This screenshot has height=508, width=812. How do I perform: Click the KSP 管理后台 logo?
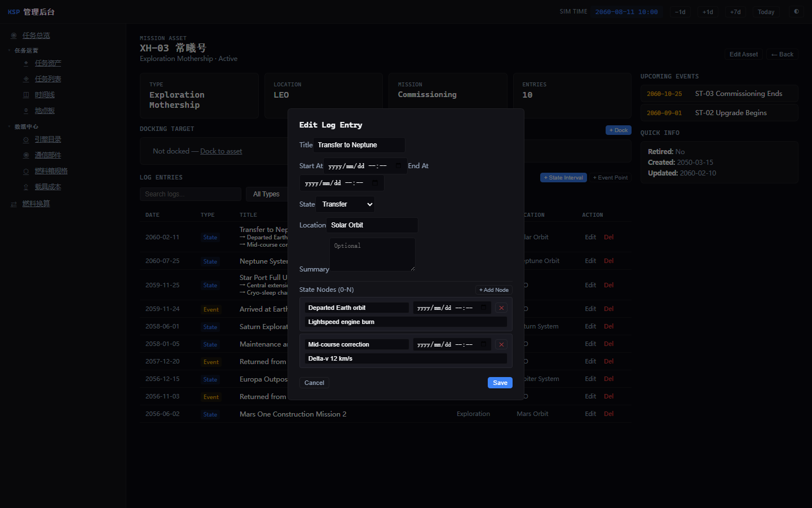click(x=31, y=12)
